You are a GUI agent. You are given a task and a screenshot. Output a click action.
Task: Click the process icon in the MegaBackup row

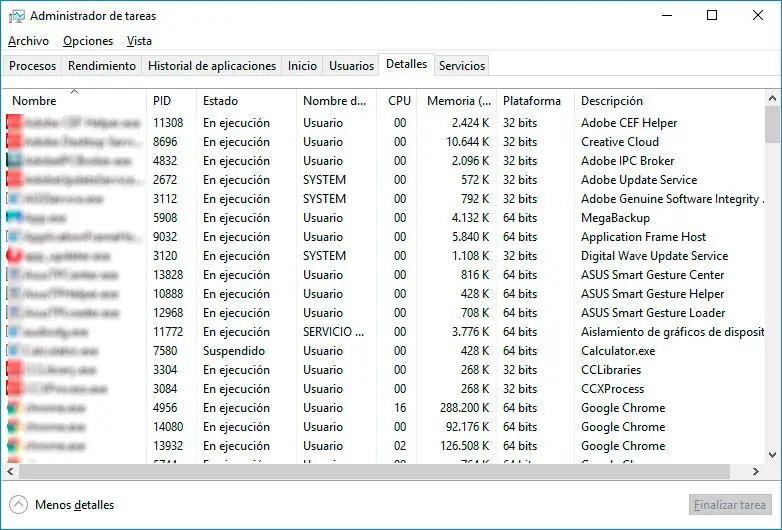click(x=14, y=218)
